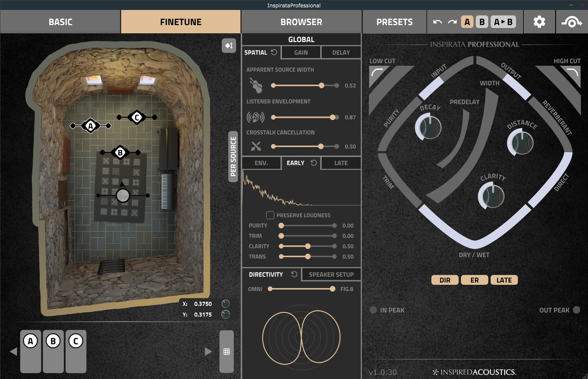Toggle the LATE signal button
The height and width of the screenshot is (379, 588).
pyautogui.click(x=504, y=280)
